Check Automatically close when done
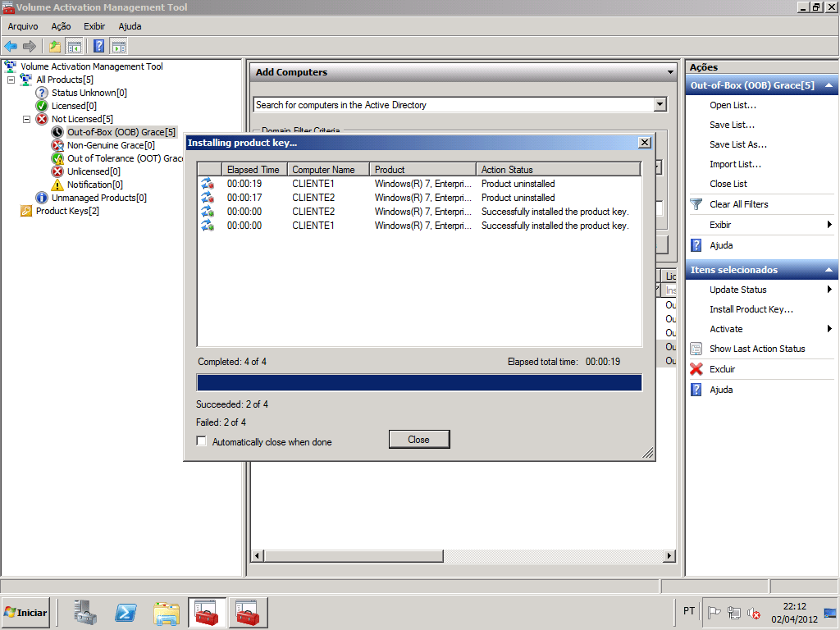The image size is (840, 630). pos(202,441)
